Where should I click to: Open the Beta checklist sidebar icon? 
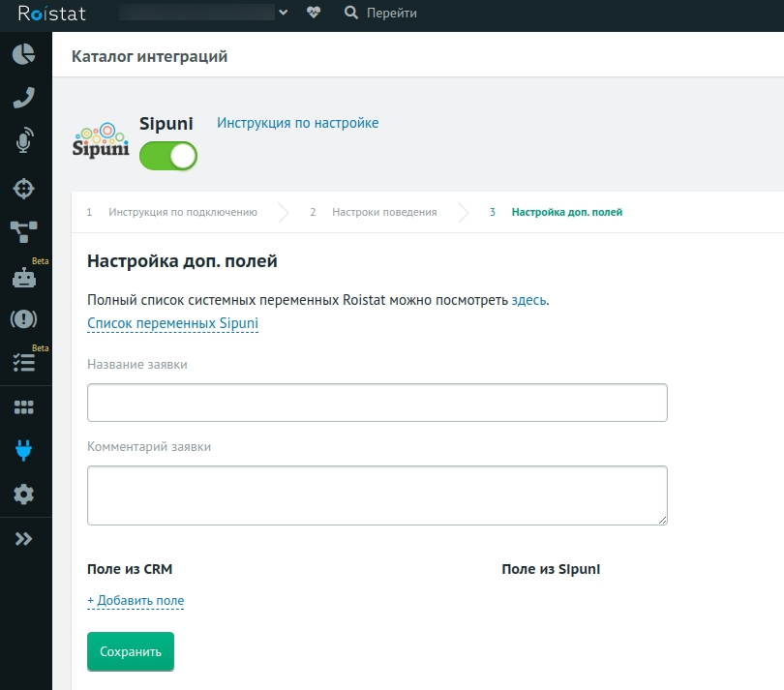pos(23,363)
